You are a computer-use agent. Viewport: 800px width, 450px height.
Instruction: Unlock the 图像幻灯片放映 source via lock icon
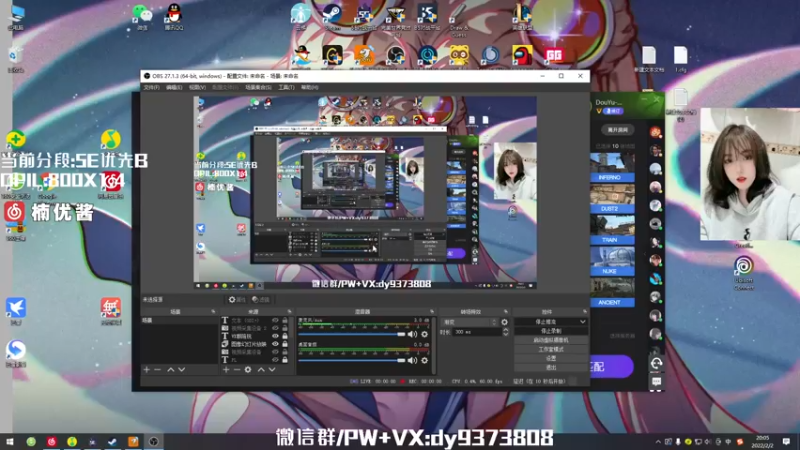285,344
